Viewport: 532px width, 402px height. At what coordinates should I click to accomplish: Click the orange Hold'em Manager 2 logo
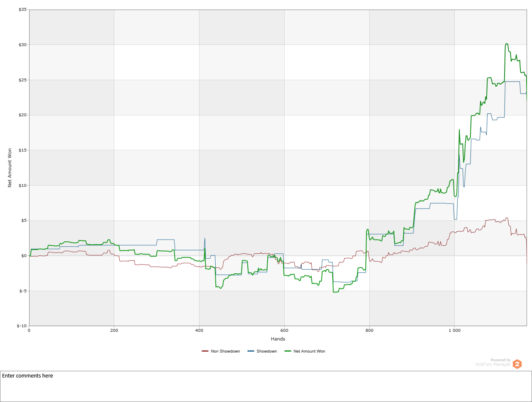(517, 364)
